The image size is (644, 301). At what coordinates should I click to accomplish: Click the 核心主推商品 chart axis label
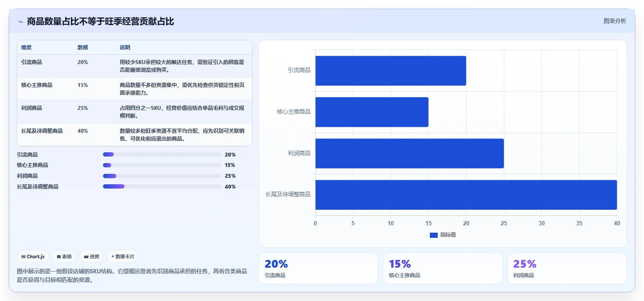click(294, 112)
